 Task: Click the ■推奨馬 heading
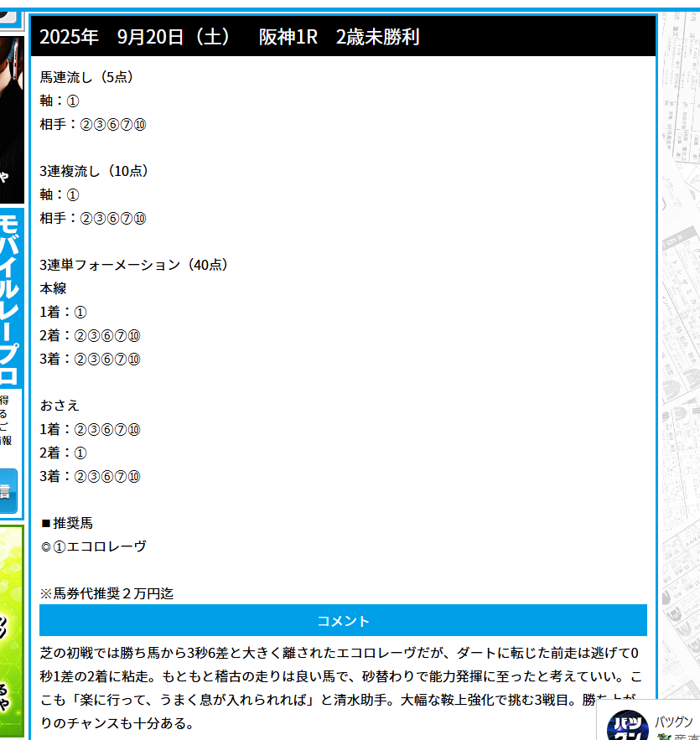[67, 523]
